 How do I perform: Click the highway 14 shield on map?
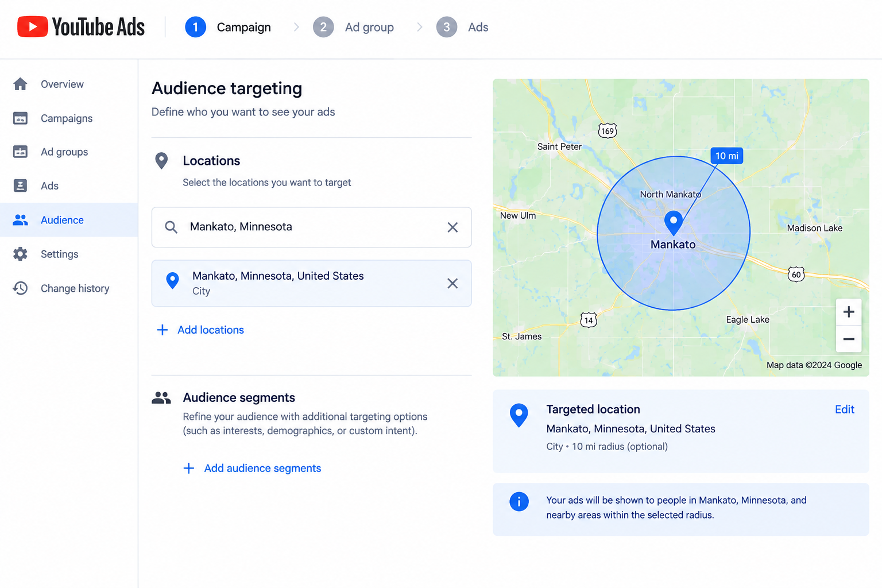(x=589, y=320)
